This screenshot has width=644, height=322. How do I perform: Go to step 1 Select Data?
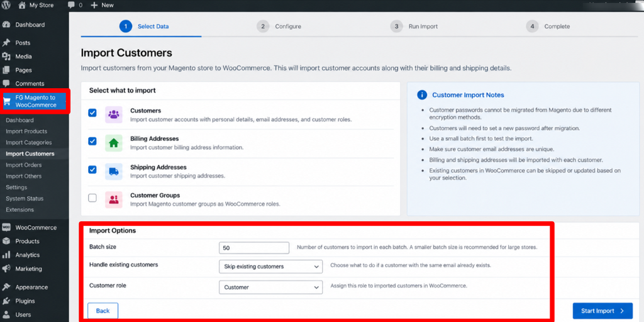pyautogui.click(x=144, y=26)
